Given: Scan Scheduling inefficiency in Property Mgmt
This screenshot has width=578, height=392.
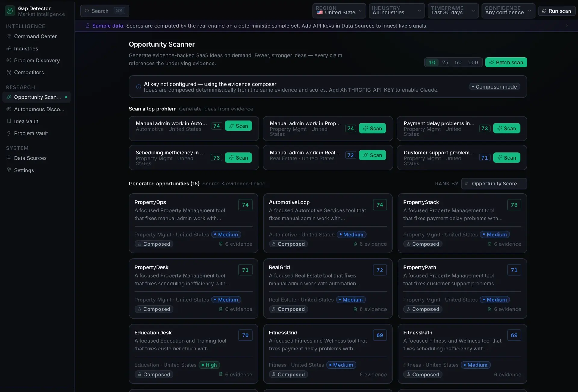Looking at the screenshot, I should click(238, 157).
